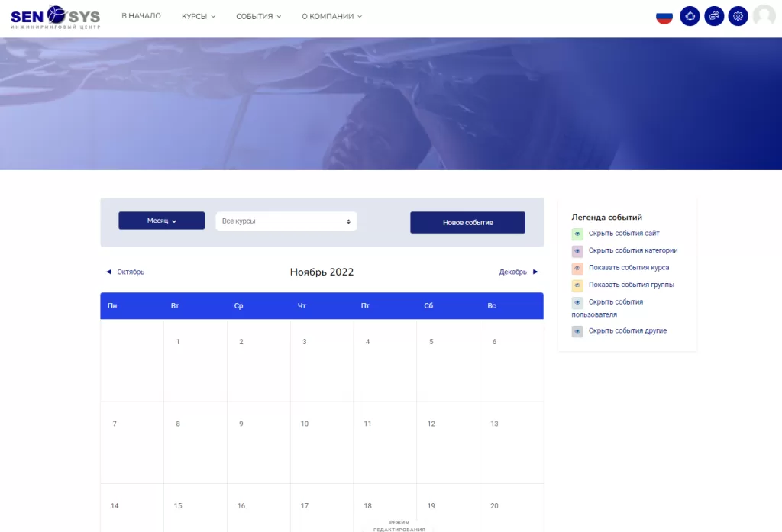This screenshot has height=532, width=782.
Task: Select day 17 in the calendar
Action: [304, 505]
